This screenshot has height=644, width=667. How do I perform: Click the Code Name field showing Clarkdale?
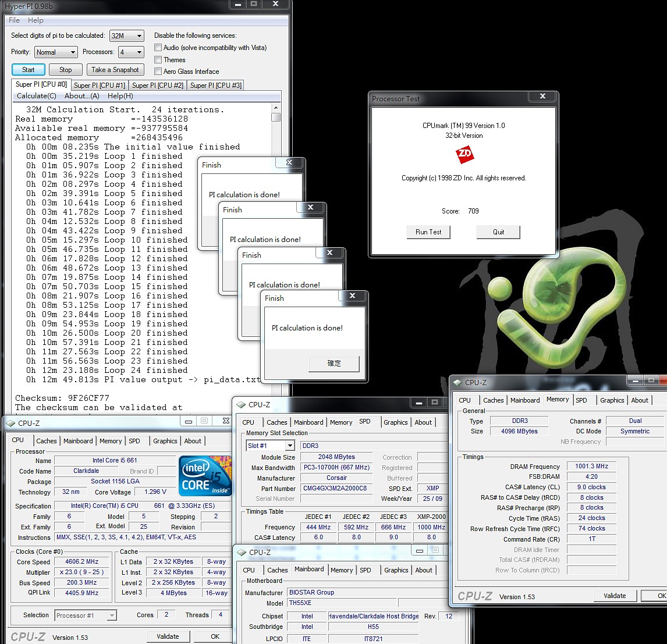pyautogui.click(x=86, y=471)
